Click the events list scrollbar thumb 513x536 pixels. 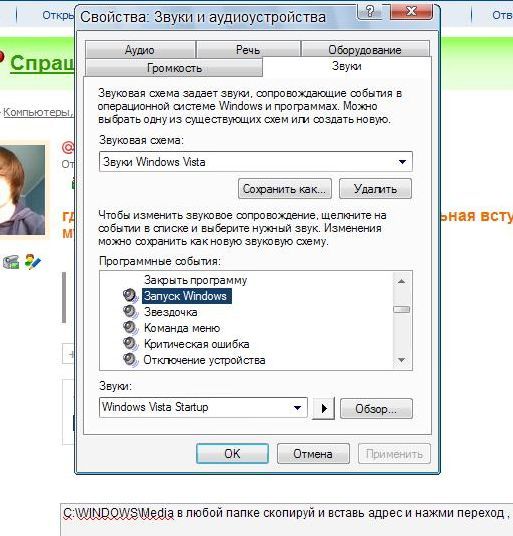(402, 309)
